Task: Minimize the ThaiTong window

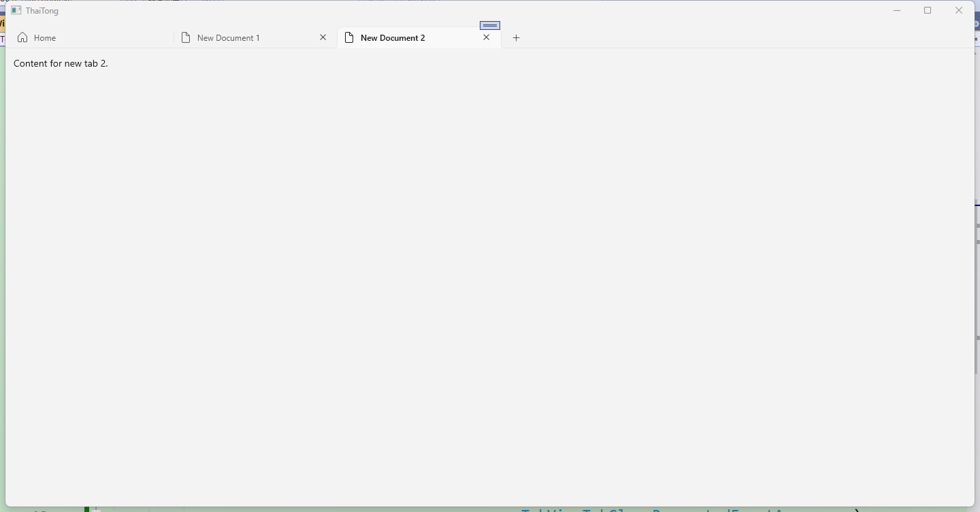Action: [897, 10]
